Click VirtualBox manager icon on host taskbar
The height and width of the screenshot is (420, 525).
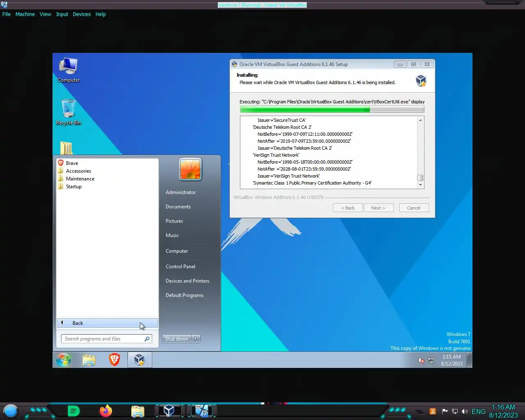click(169, 411)
